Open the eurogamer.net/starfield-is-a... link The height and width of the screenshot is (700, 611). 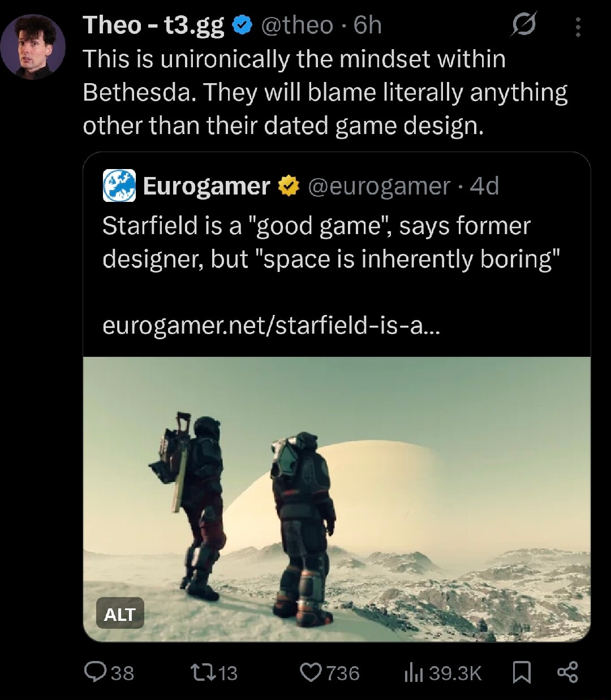pyautogui.click(x=272, y=326)
